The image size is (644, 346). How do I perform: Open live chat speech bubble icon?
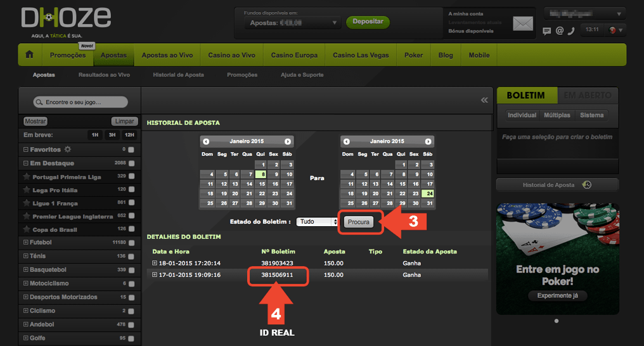tap(547, 30)
